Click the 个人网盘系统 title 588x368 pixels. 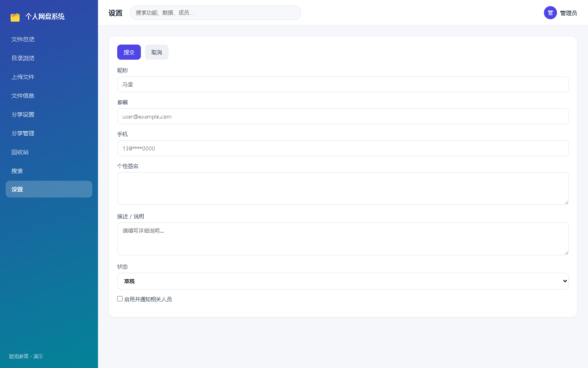tap(45, 17)
